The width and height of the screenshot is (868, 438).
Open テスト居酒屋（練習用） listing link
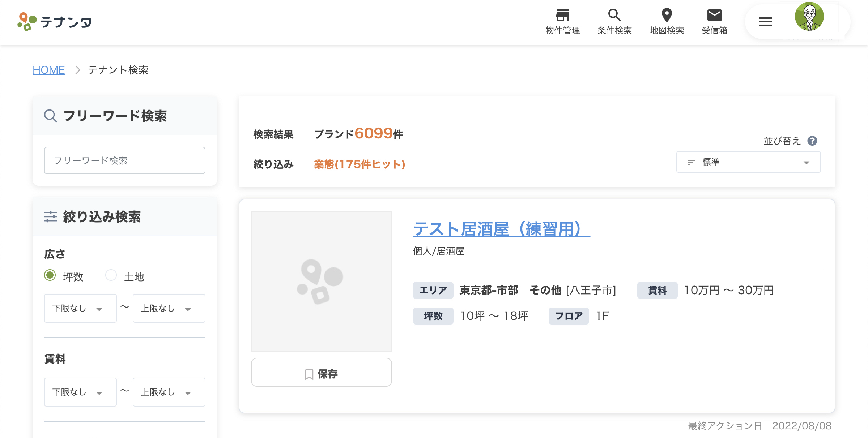(501, 229)
